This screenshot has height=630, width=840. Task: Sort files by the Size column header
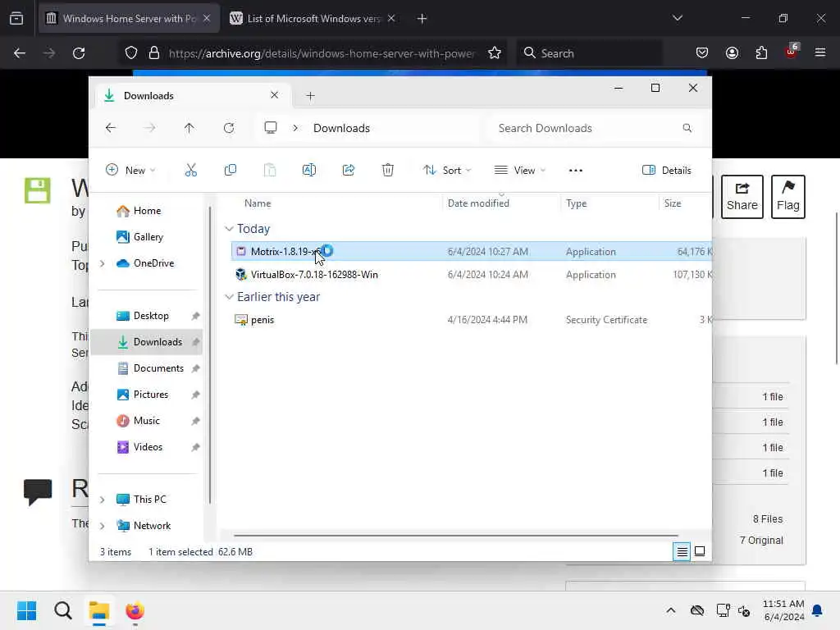(x=673, y=203)
